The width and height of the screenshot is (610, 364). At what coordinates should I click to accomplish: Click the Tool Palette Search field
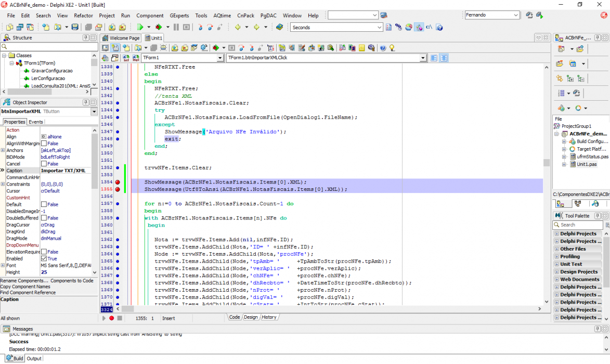pyautogui.click(x=578, y=225)
